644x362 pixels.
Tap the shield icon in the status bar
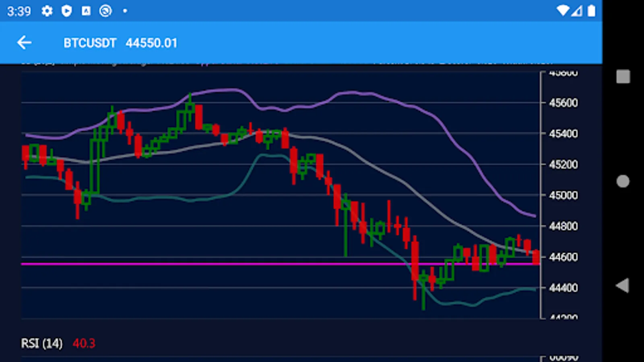pyautogui.click(x=66, y=11)
